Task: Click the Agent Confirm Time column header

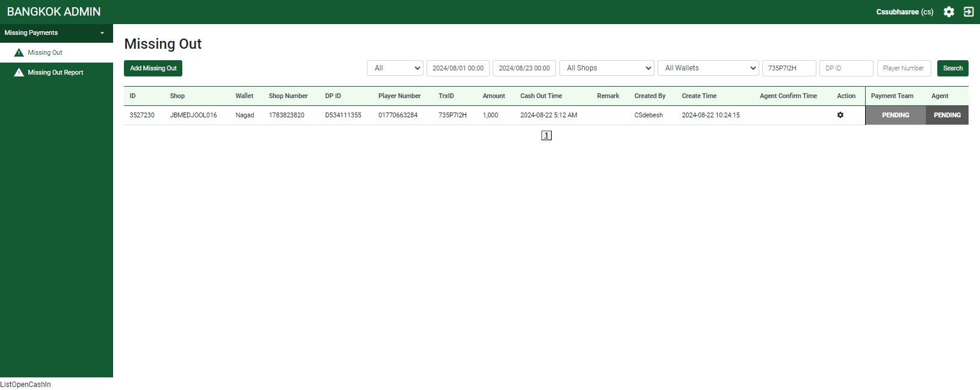Action: [x=788, y=96]
